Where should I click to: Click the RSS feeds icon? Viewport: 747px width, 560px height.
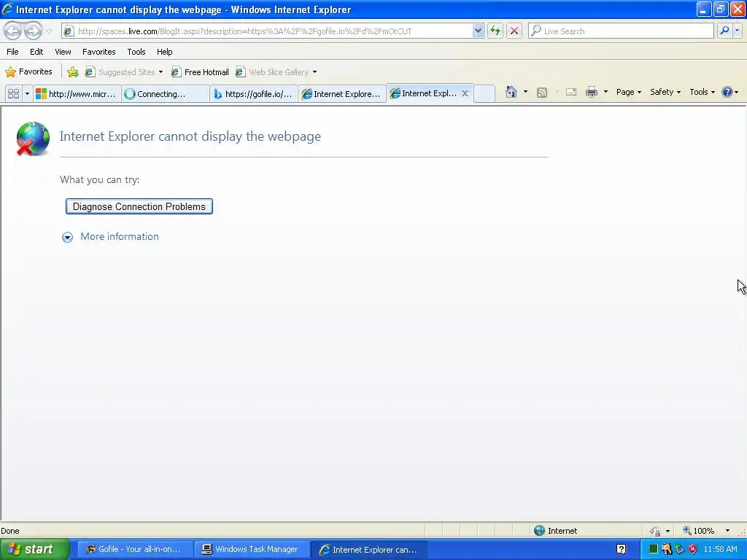point(542,93)
